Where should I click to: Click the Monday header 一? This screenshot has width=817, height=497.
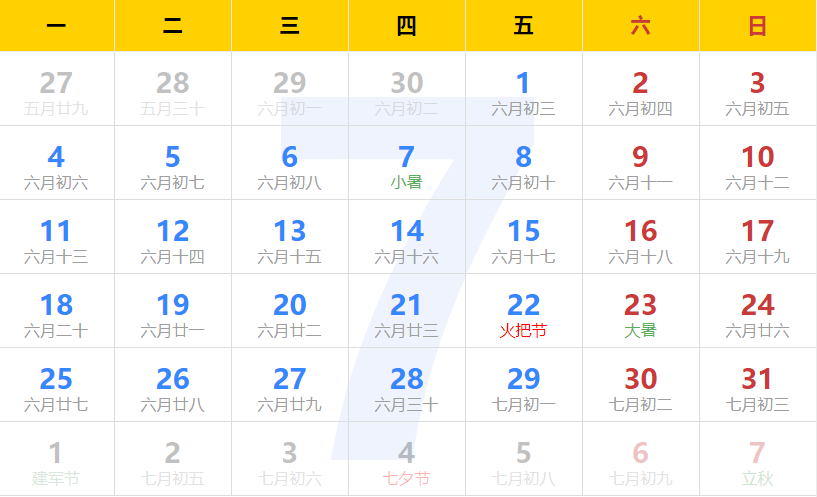click(56, 26)
